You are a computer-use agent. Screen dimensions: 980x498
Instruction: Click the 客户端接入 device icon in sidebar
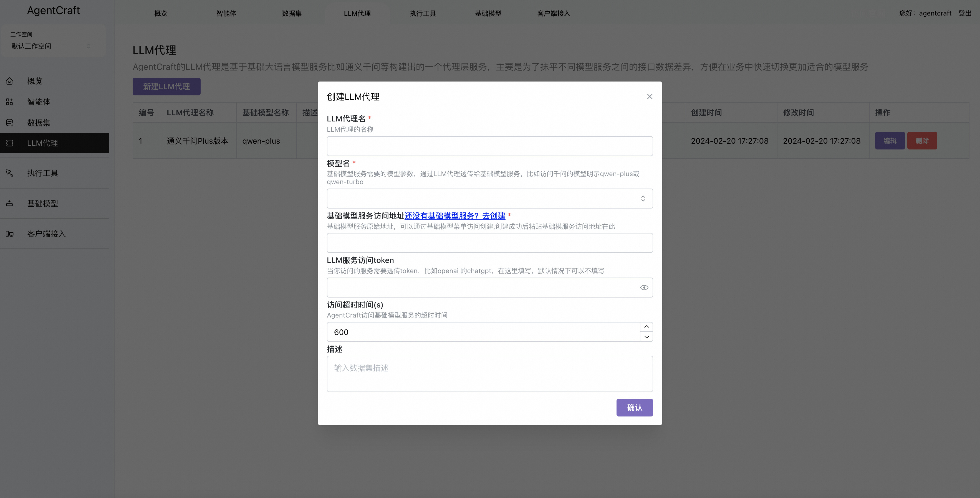(9, 234)
